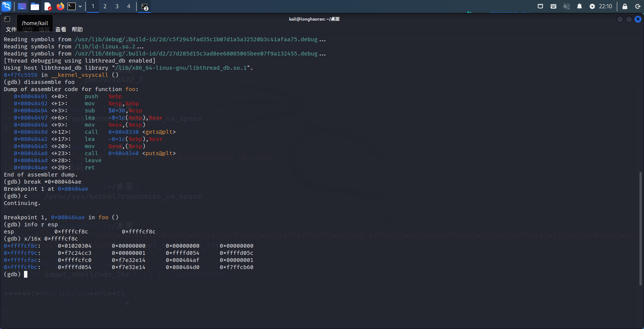Viewport: 644px width, 329px height.
Task: Click the 0xffffcfac: row address label
Action: pyautogui.click(x=22, y=260)
